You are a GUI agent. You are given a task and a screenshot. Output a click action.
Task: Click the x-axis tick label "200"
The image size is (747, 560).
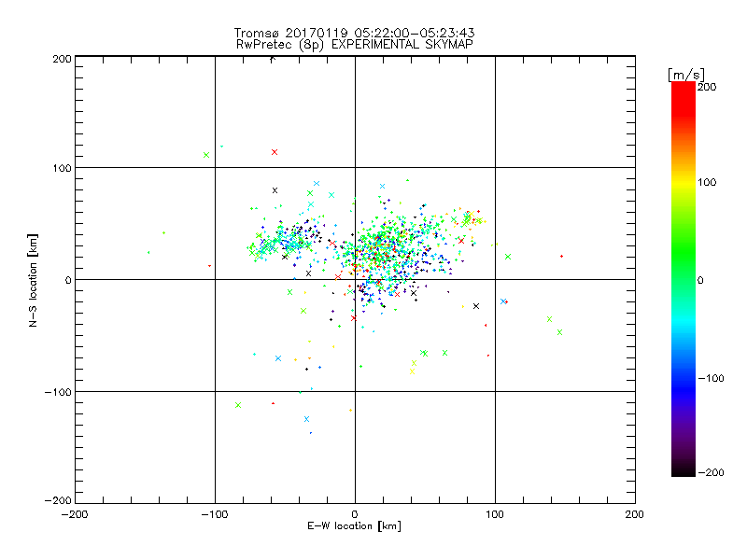coord(635,514)
